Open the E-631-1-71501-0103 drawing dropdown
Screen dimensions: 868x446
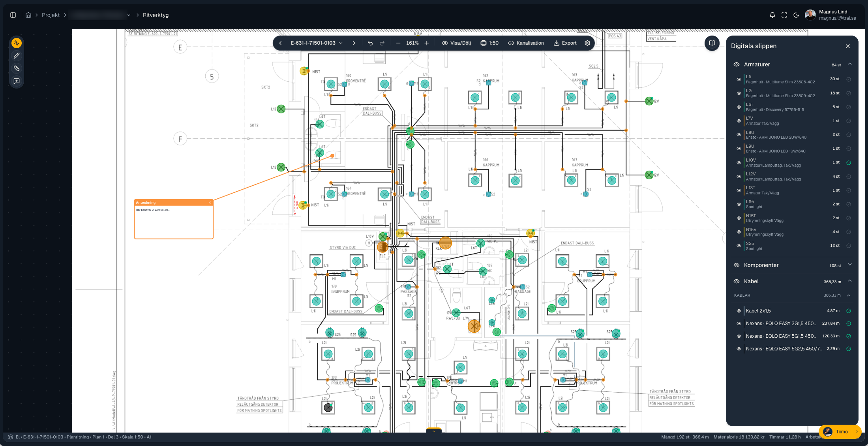(x=317, y=43)
